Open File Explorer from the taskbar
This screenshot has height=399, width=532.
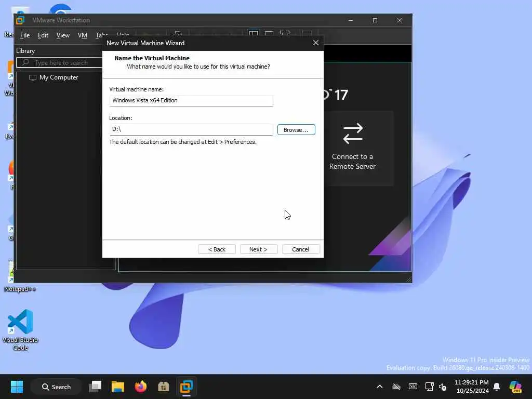point(118,387)
